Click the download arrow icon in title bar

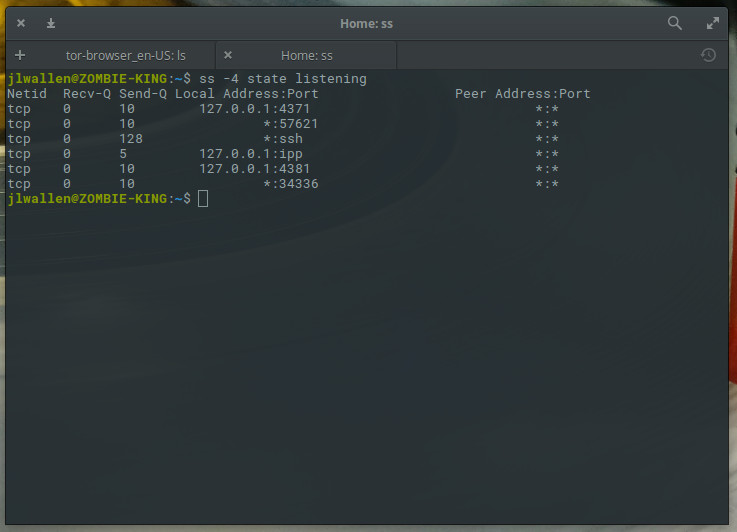tap(51, 22)
